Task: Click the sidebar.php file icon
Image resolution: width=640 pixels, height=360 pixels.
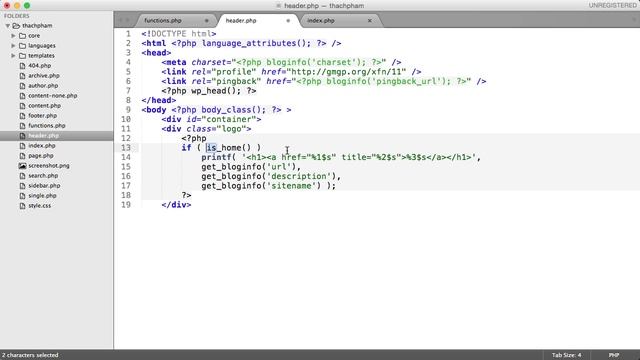Action: (22, 186)
